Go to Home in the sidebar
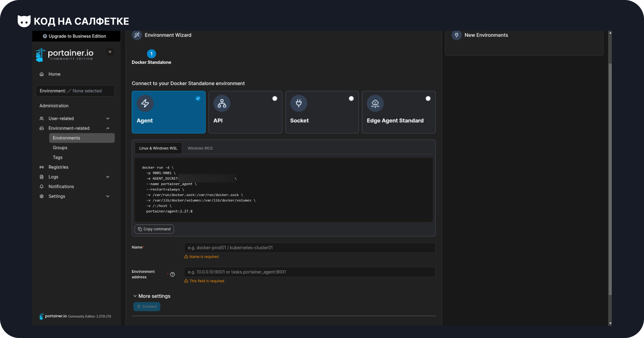The width and height of the screenshot is (644, 338). click(54, 74)
